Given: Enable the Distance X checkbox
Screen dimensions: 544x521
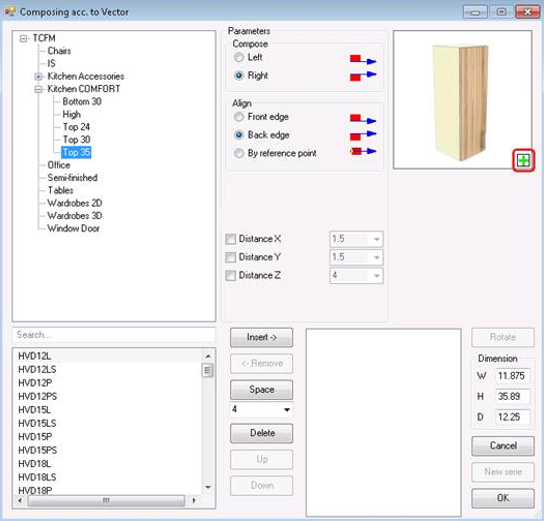Looking at the screenshot, I should point(230,239).
